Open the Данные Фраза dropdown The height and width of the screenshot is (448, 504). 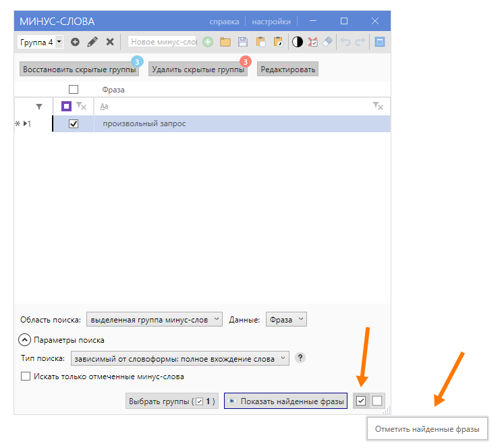286,319
